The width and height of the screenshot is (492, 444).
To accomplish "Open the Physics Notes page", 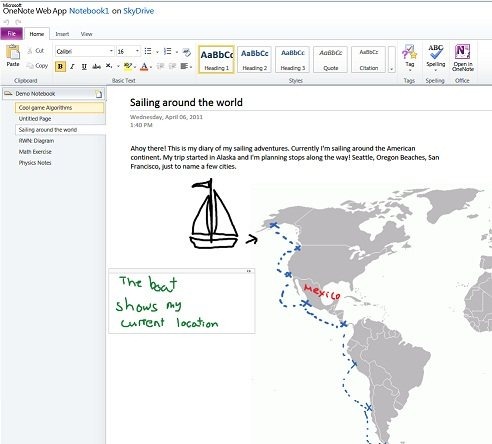I will 35,163.
